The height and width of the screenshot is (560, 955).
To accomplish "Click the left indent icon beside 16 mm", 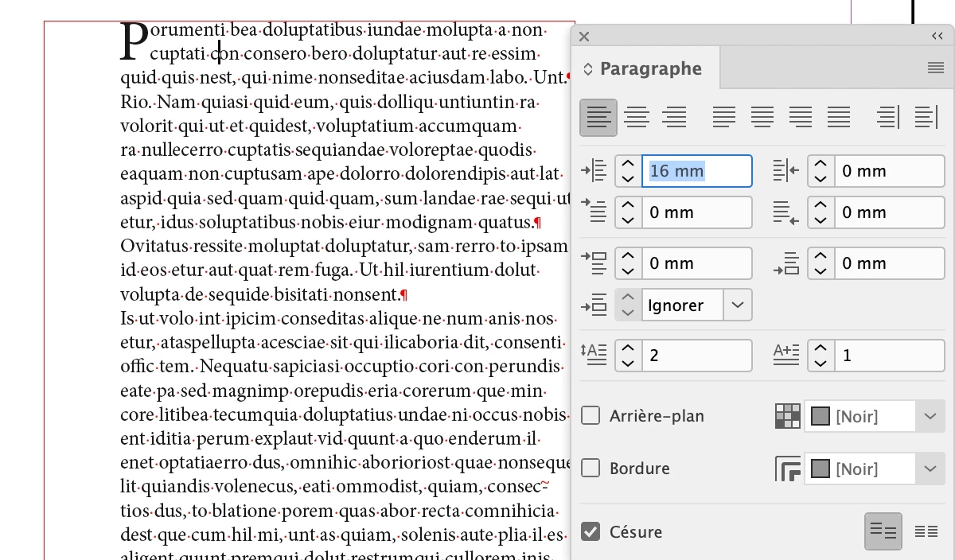I will tap(595, 171).
